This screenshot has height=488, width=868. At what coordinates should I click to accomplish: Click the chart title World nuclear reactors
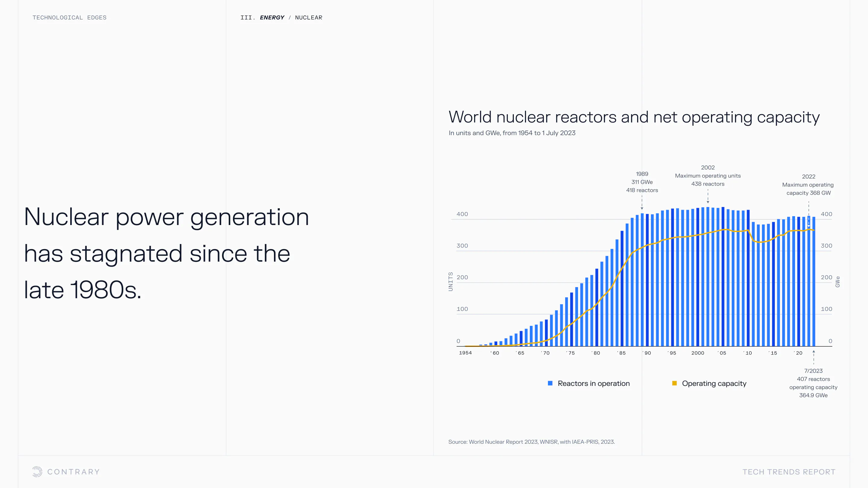(634, 117)
